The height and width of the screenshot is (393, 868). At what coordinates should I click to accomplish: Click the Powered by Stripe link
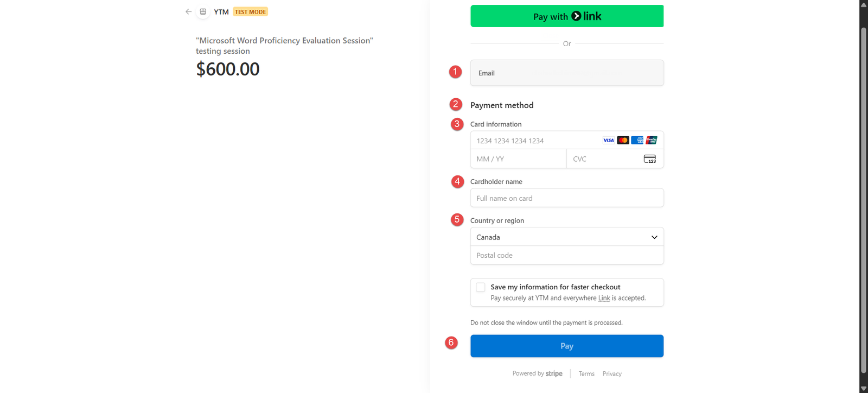point(537,373)
